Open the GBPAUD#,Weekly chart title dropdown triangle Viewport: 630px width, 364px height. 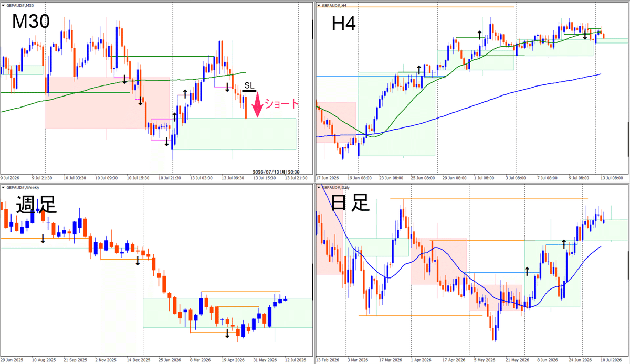point(4,187)
